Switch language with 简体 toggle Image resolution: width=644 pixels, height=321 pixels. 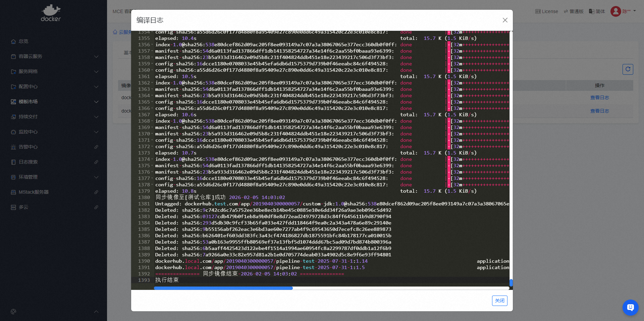[597, 11]
